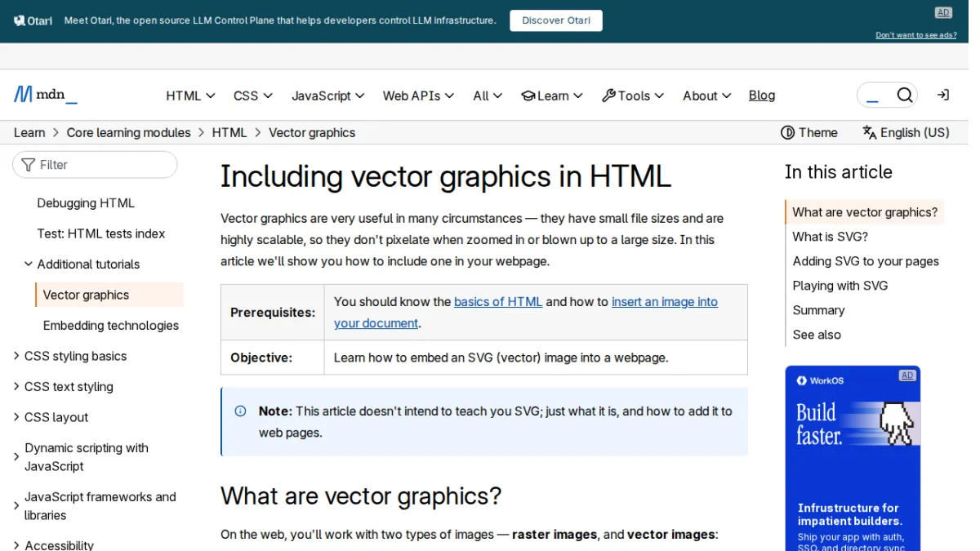The height and width of the screenshot is (551, 980).
Task: Click the MDN logo
Action: [46, 95]
